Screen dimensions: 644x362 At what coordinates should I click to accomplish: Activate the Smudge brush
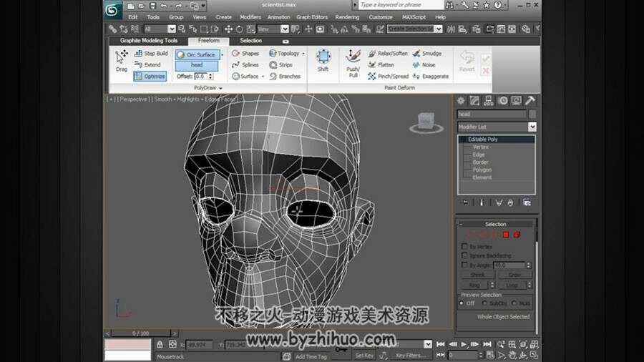[x=427, y=54]
